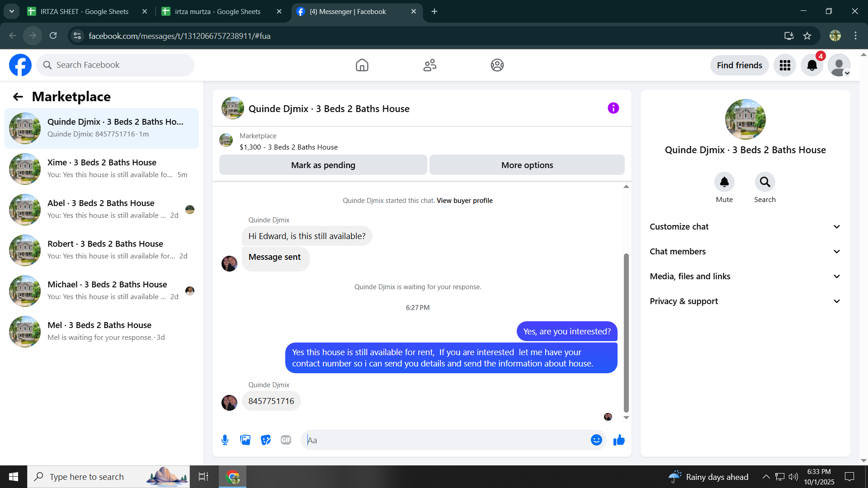Open Robert 3 Beds 2 Baths conversation

coord(102,250)
